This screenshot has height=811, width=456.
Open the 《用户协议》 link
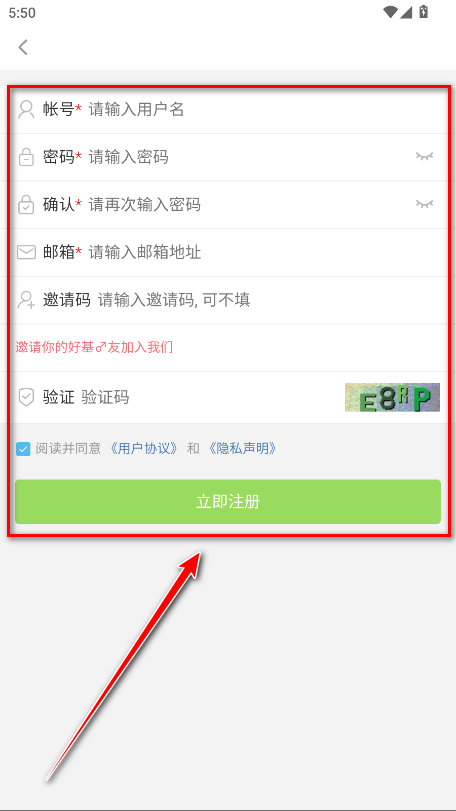coord(144,448)
